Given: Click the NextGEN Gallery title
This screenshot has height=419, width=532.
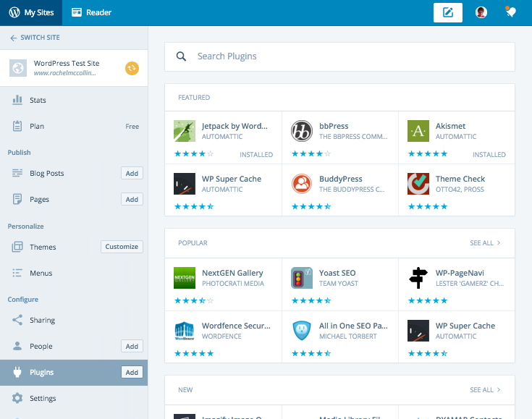Looking at the screenshot, I should [x=232, y=273].
